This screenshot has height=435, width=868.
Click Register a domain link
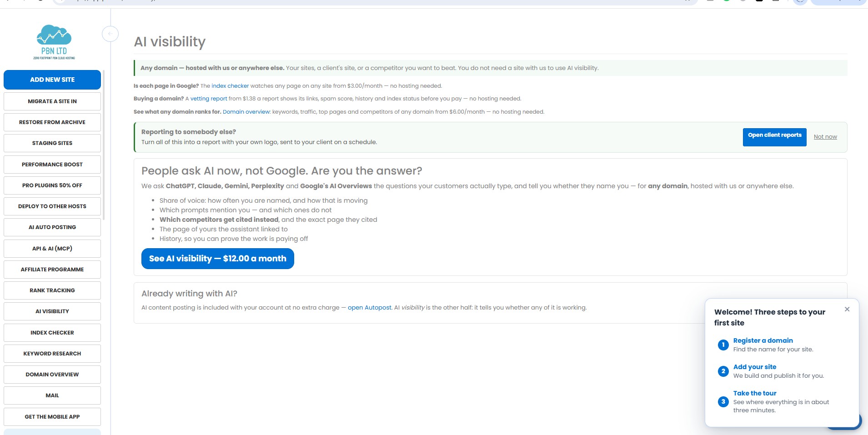[763, 340]
